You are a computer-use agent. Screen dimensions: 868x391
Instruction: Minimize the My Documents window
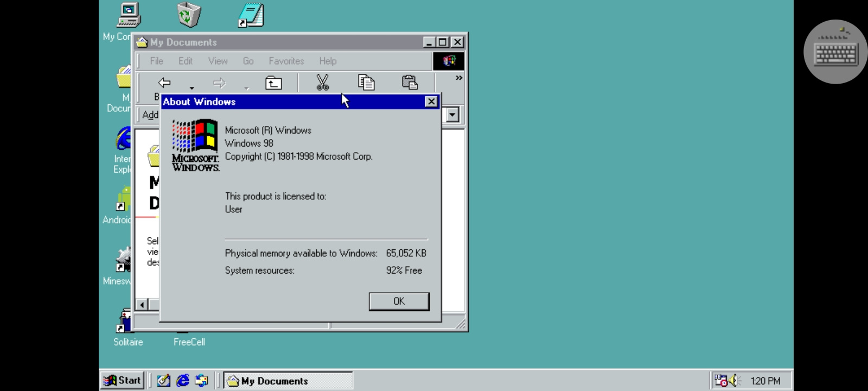[x=429, y=42]
